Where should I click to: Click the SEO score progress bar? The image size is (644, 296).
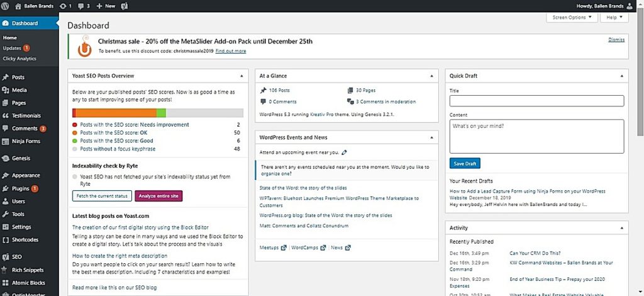(x=158, y=113)
